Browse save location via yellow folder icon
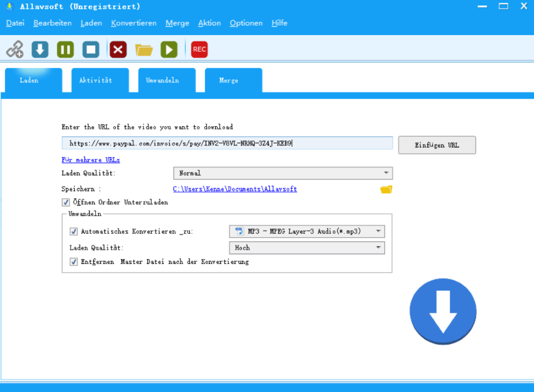Viewport: 534px width, 392px height. coord(386,190)
